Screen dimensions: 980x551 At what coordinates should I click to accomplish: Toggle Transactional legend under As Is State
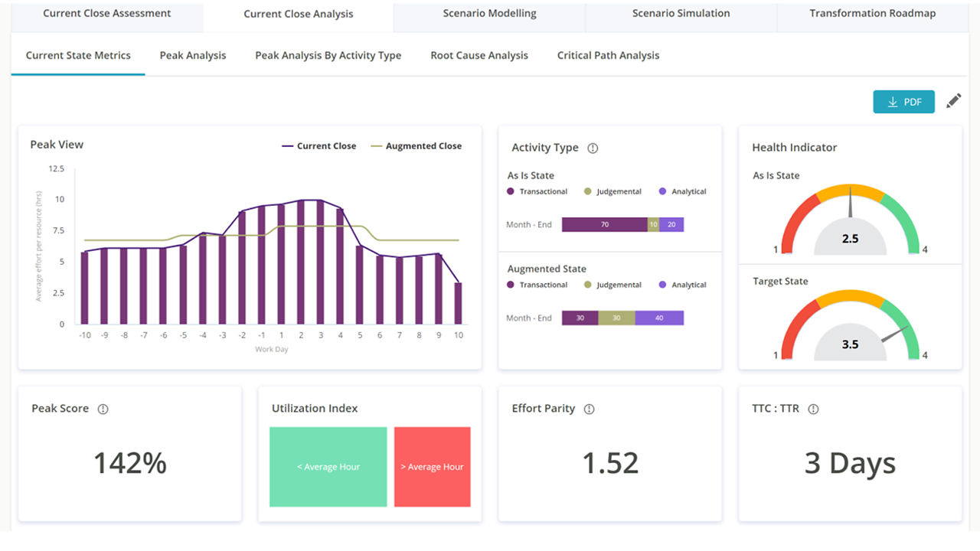(x=537, y=191)
